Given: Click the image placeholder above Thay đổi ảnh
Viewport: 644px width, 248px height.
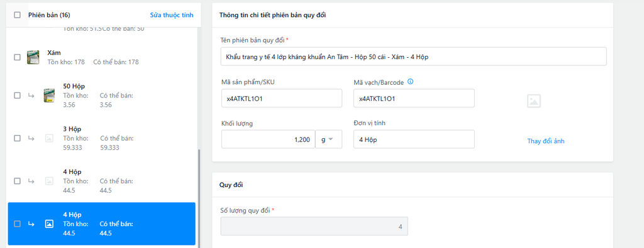Looking at the screenshot, I should [533, 101].
